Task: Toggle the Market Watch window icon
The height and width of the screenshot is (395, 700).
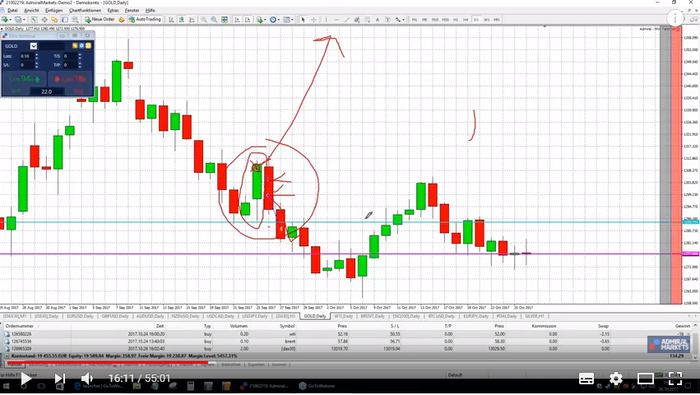Action: pyautogui.click(x=34, y=20)
